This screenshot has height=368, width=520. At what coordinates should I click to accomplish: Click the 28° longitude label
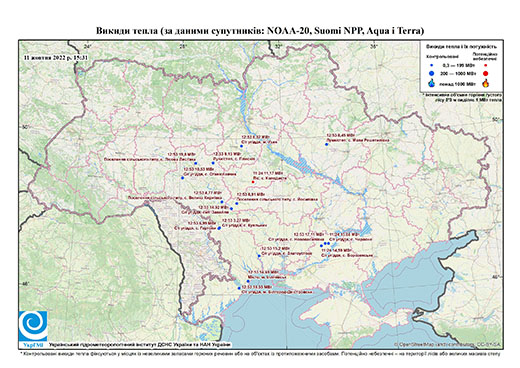182,46
